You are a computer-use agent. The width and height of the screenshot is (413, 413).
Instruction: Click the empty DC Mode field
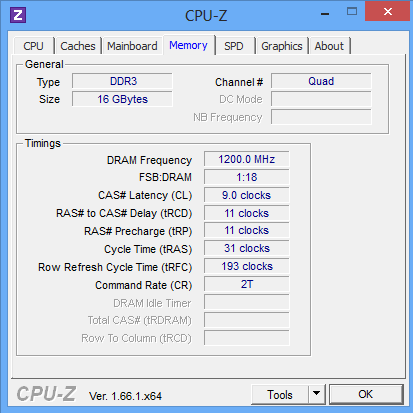[321, 99]
